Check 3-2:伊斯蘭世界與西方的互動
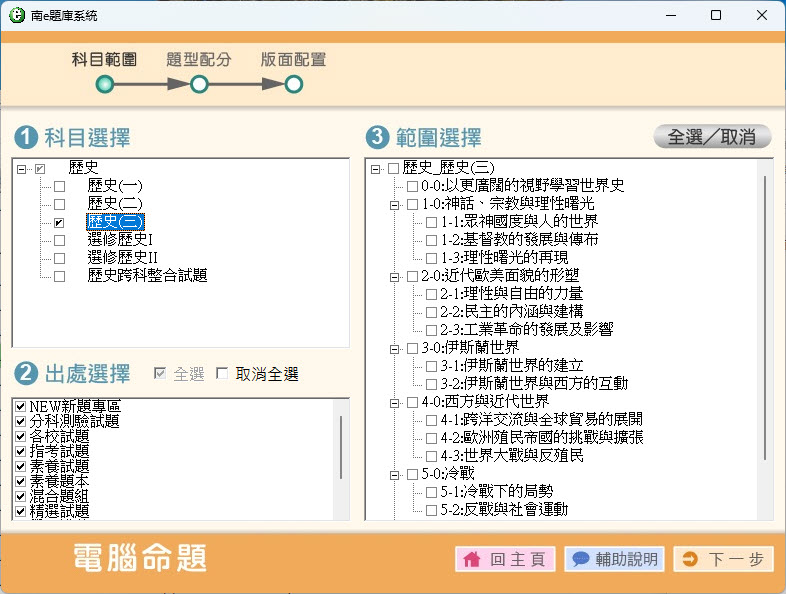 tap(431, 384)
